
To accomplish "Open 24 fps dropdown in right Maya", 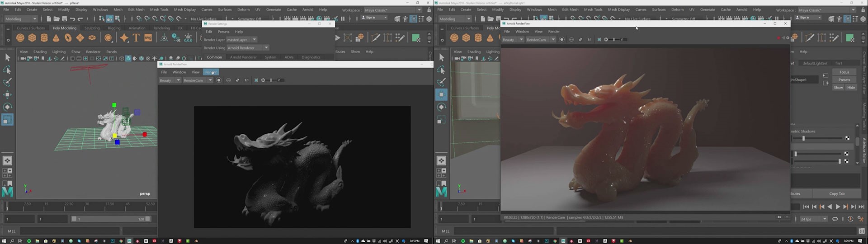I will pos(813,219).
